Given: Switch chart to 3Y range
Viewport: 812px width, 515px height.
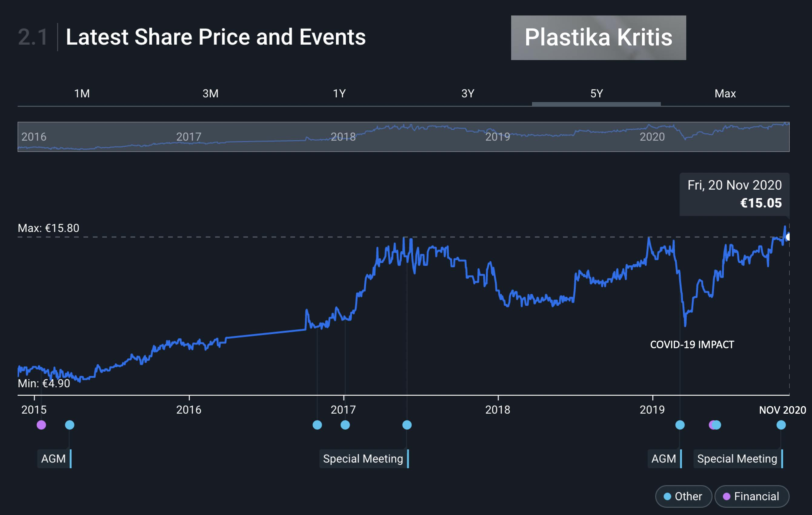Looking at the screenshot, I should 468,93.
